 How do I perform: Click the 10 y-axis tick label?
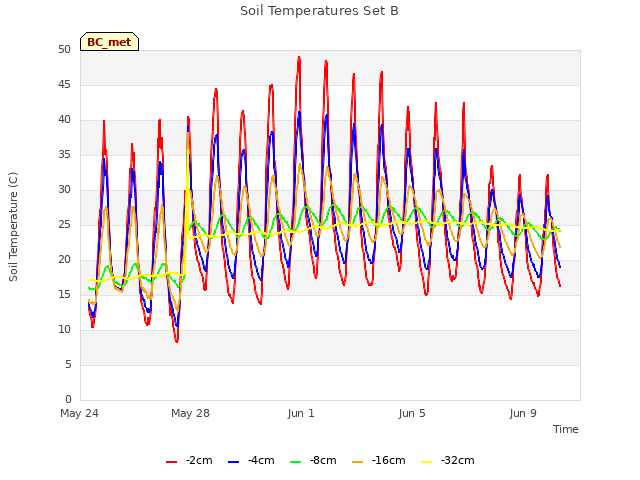pos(64,329)
